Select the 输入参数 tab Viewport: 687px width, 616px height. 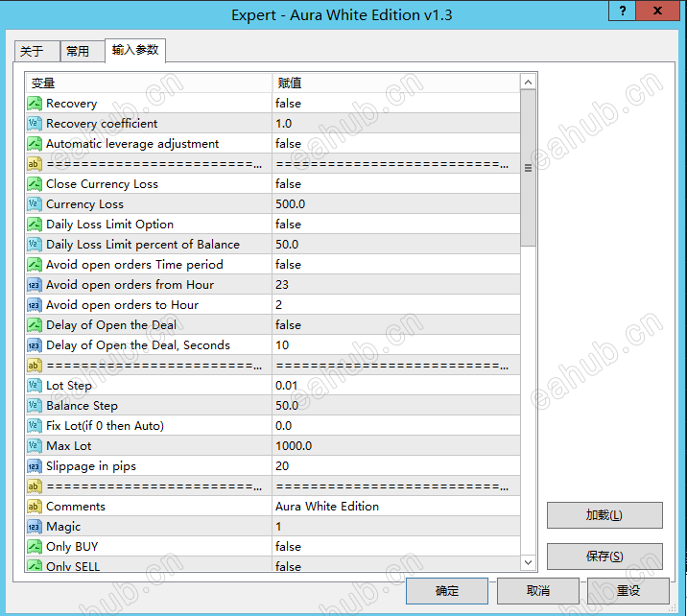pyautogui.click(x=135, y=50)
